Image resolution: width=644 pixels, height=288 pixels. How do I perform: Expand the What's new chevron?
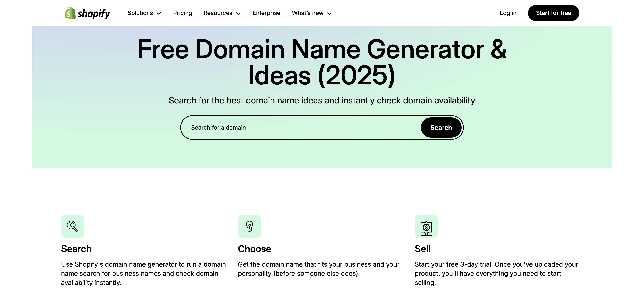click(329, 14)
